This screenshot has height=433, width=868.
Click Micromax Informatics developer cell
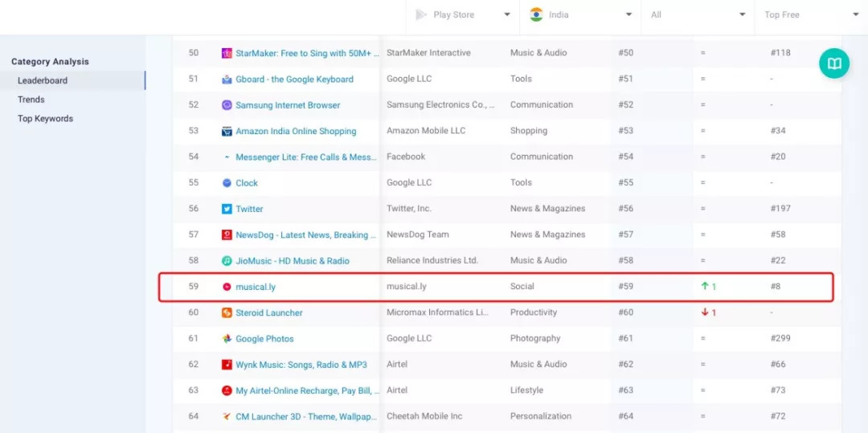coord(438,312)
